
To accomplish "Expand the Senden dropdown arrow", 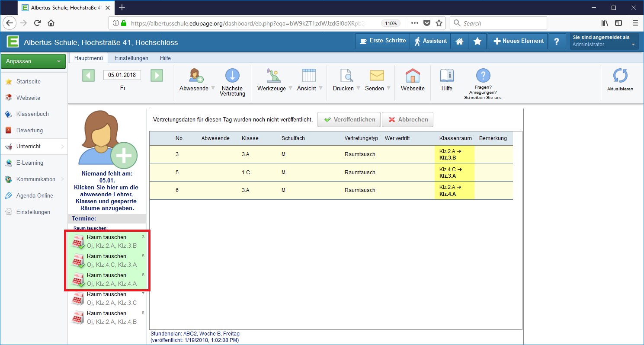I will (x=388, y=88).
